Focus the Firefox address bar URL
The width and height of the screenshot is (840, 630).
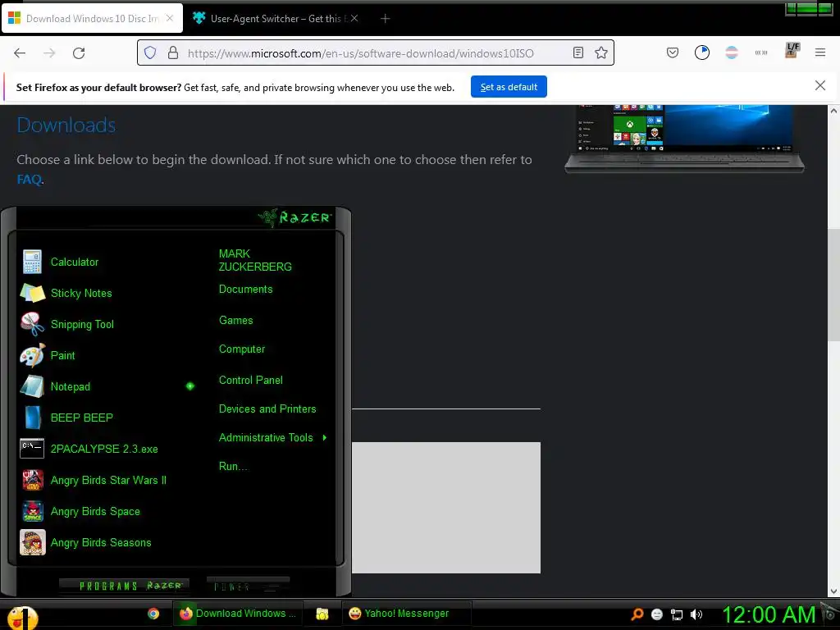pyautogui.click(x=361, y=53)
